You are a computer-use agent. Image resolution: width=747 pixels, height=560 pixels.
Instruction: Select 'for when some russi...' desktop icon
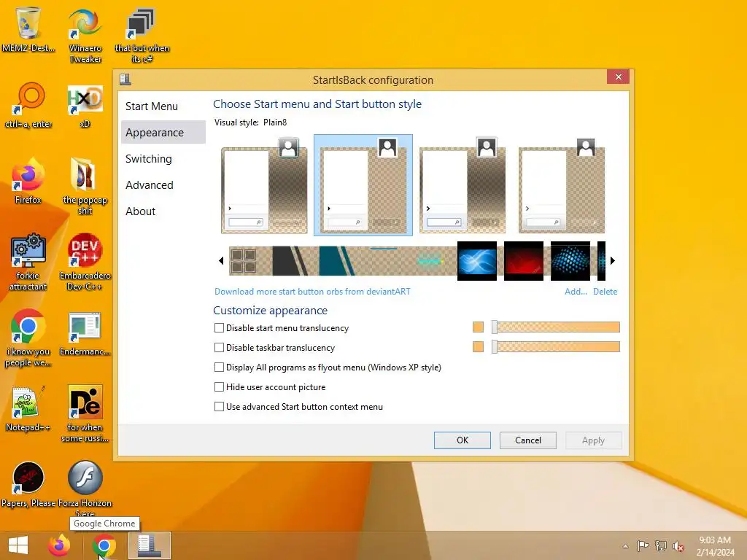(x=85, y=413)
